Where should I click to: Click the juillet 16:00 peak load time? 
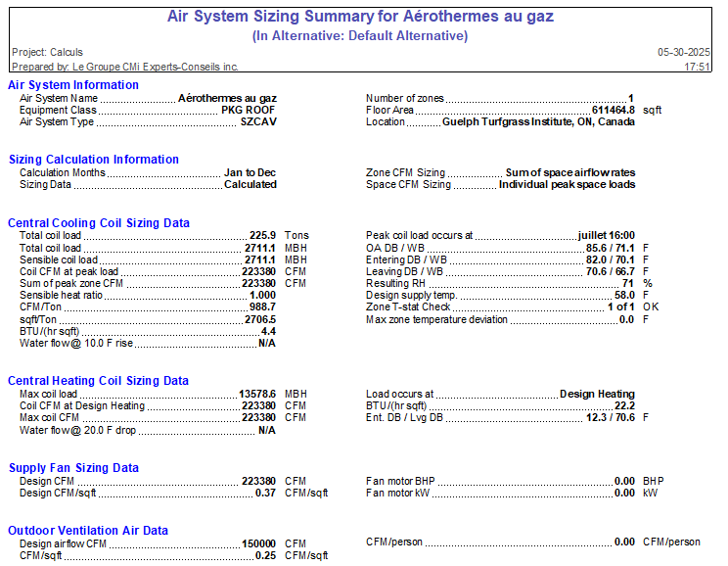pos(607,236)
